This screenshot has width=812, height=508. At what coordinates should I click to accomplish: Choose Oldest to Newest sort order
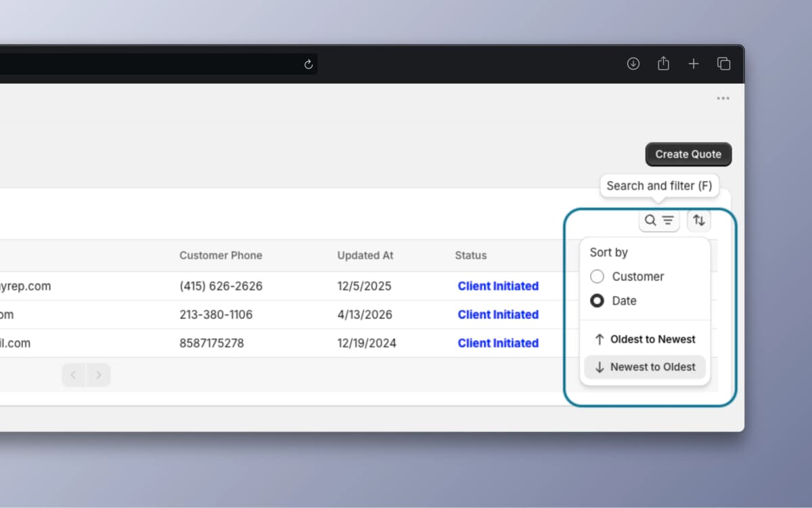(645, 339)
